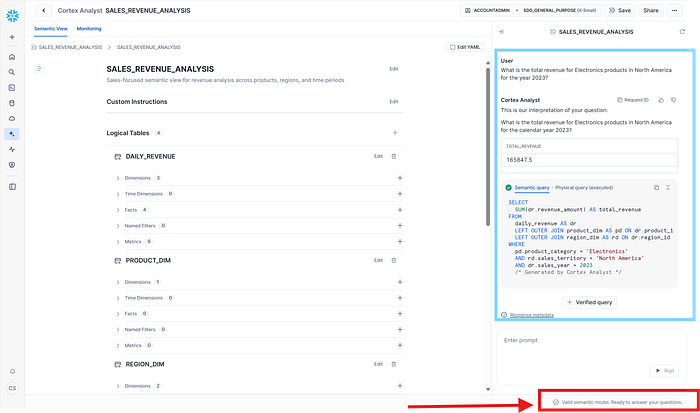Click the Save button

pos(620,10)
